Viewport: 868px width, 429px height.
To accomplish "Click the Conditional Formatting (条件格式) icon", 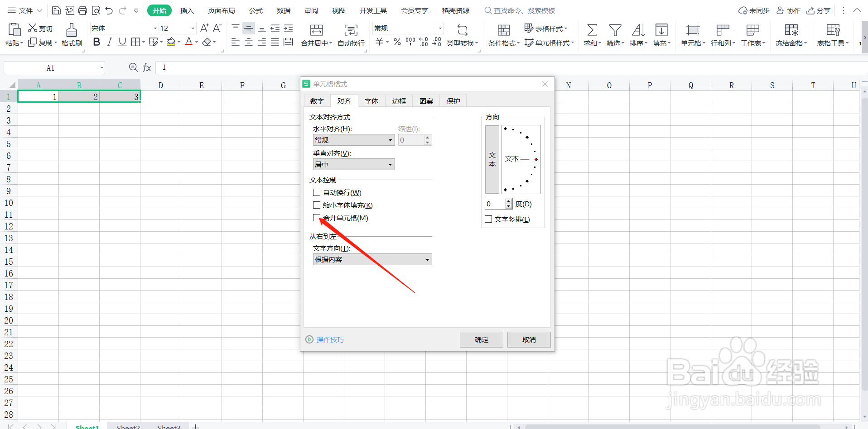I will [x=504, y=30].
